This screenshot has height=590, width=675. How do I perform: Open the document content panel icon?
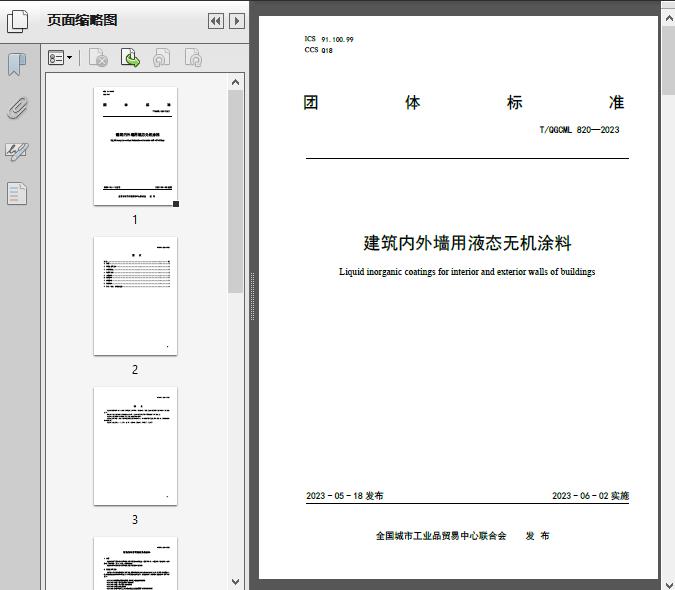tap(17, 193)
